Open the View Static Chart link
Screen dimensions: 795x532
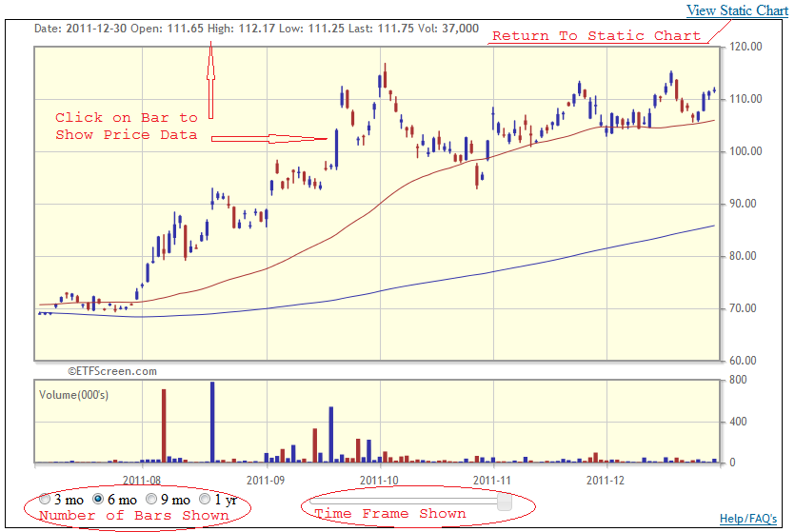(x=737, y=10)
